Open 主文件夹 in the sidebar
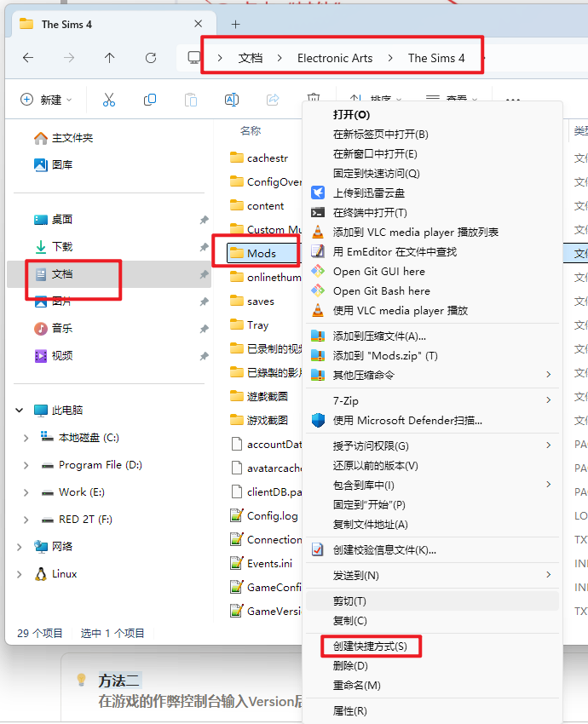Viewport: 588px width, 724px height. coord(63,138)
